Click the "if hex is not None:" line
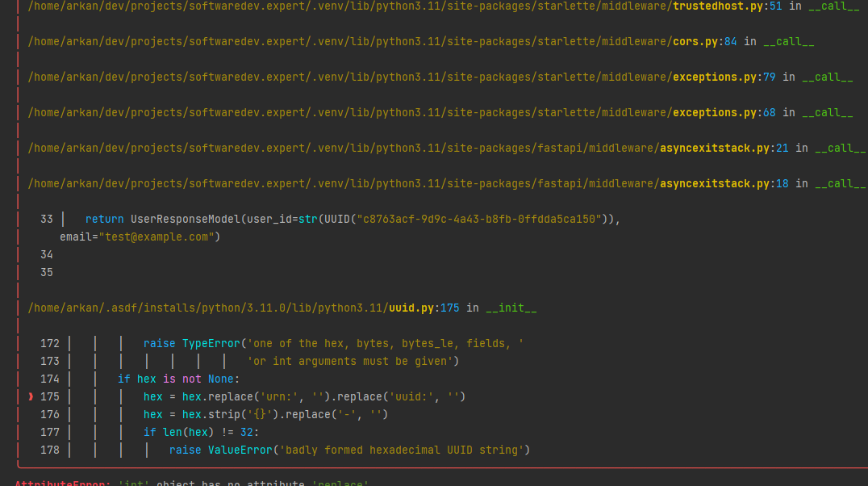 click(x=178, y=379)
